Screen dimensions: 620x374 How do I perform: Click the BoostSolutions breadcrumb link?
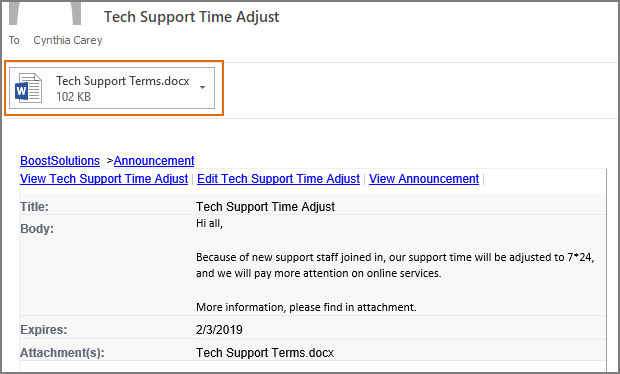tap(60, 161)
